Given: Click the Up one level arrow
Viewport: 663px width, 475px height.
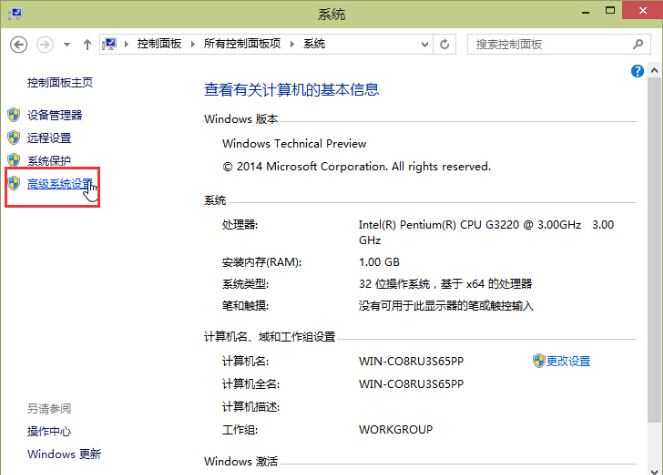Looking at the screenshot, I should tap(88, 44).
